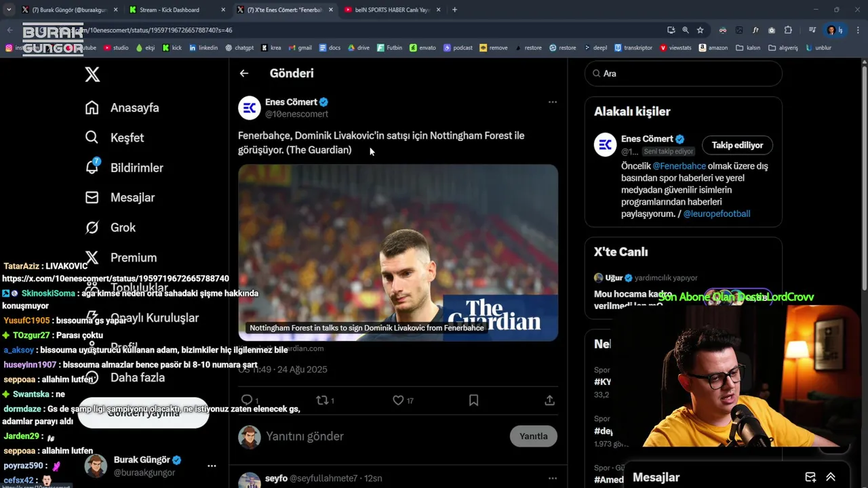Open the eksi bookmark
The width and height of the screenshot is (868, 488).
(145, 48)
